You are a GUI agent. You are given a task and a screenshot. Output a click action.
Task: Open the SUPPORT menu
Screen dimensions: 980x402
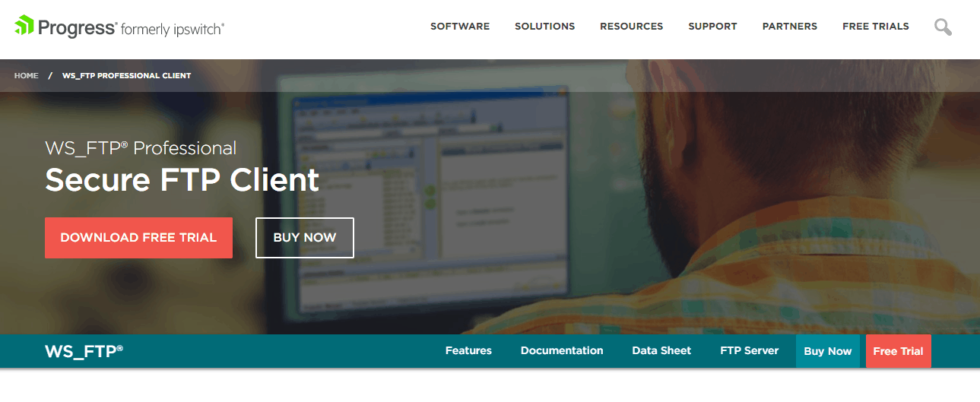click(712, 26)
